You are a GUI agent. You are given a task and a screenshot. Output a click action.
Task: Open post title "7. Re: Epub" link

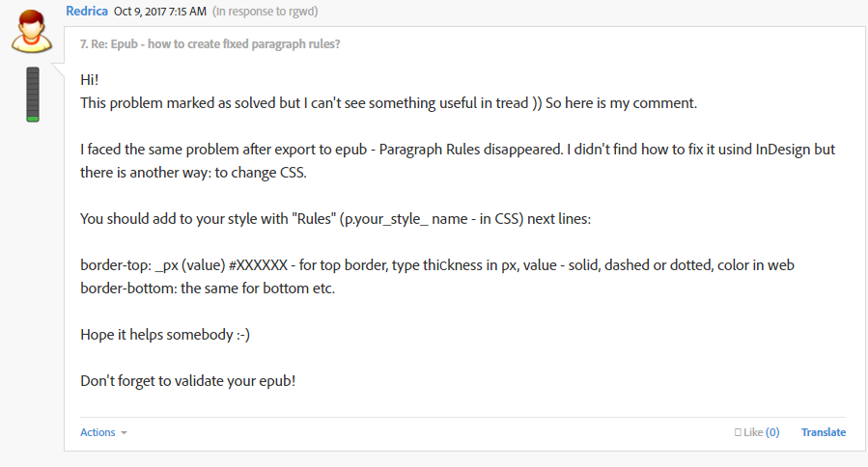[x=210, y=44]
